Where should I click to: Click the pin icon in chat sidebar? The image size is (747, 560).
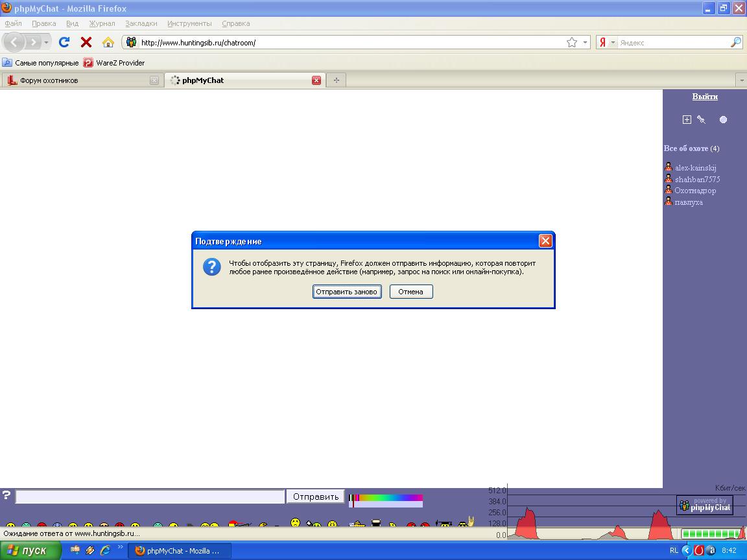(x=701, y=119)
